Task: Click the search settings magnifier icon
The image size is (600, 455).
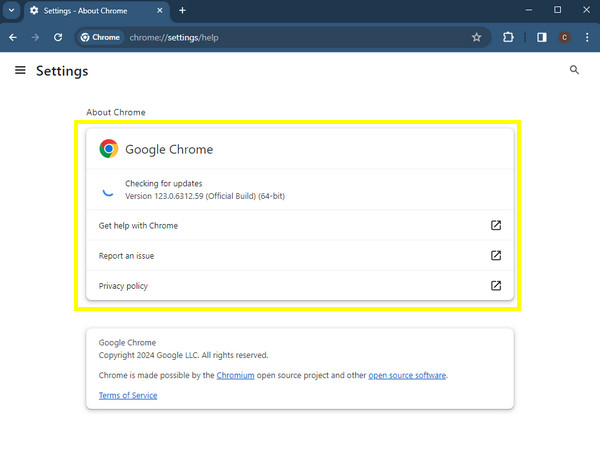Action: click(574, 70)
